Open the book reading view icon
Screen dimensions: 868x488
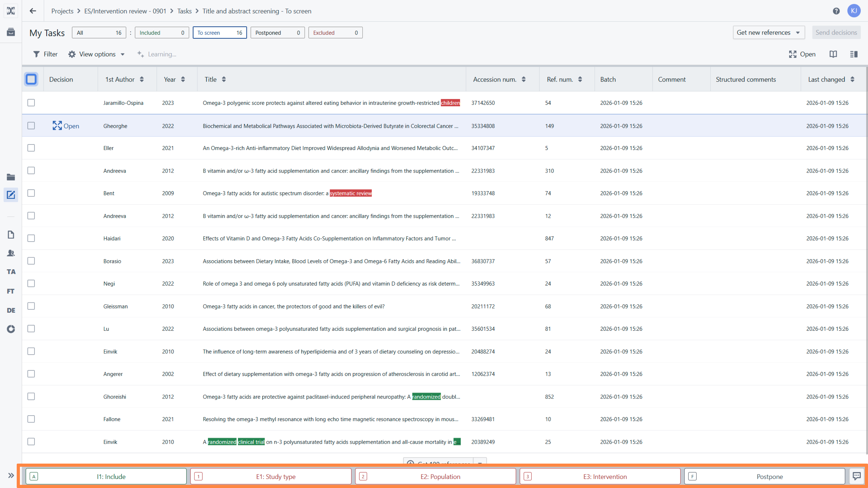point(833,54)
